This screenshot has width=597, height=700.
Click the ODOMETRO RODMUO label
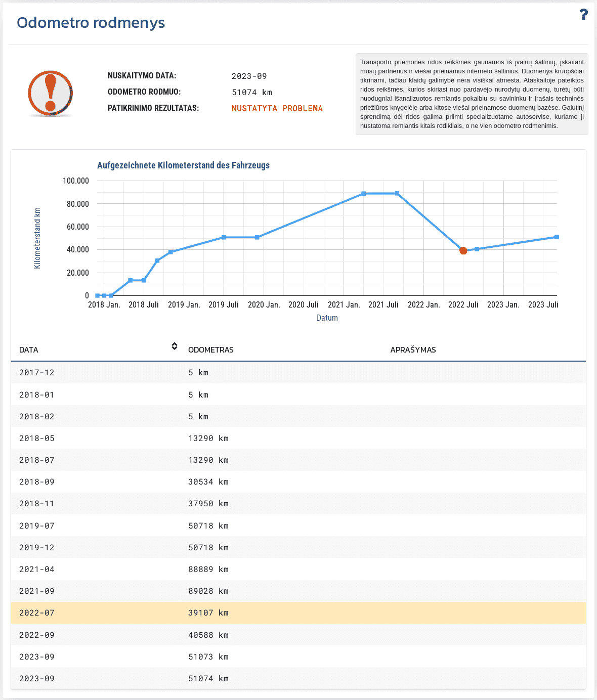(x=144, y=92)
